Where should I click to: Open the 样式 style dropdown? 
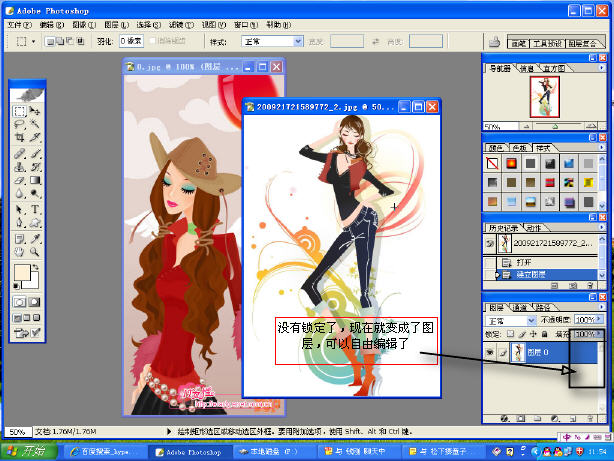[x=298, y=42]
